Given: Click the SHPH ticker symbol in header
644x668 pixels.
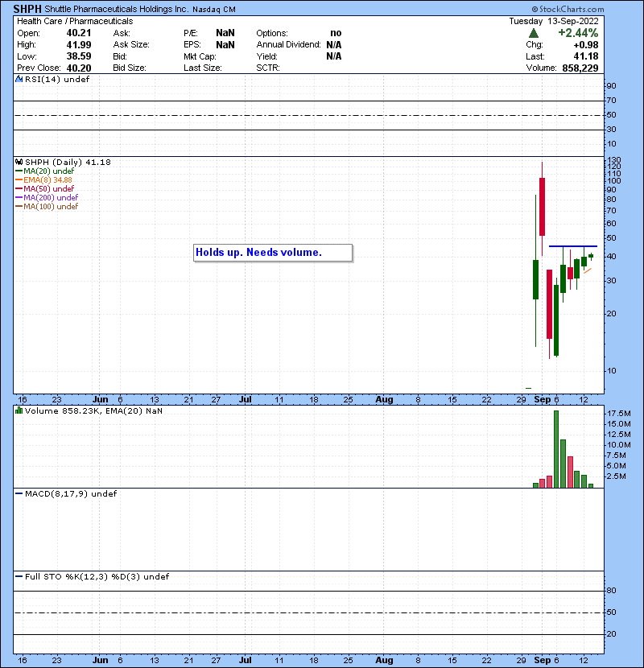Looking at the screenshot, I should click(27, 9).
